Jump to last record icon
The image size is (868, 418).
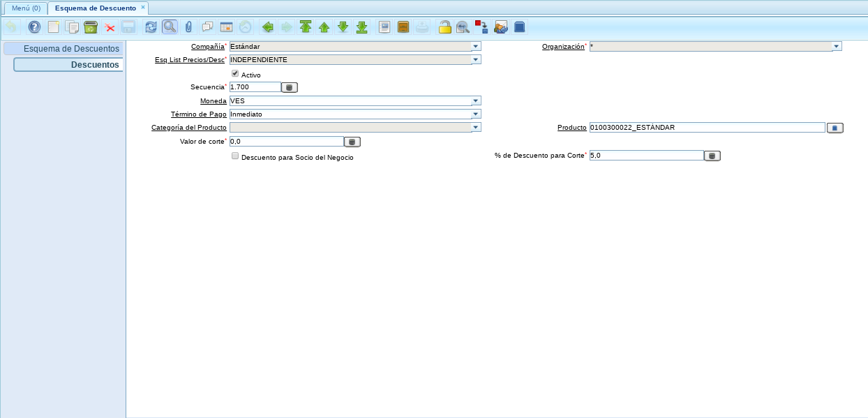tap(361, 27)
